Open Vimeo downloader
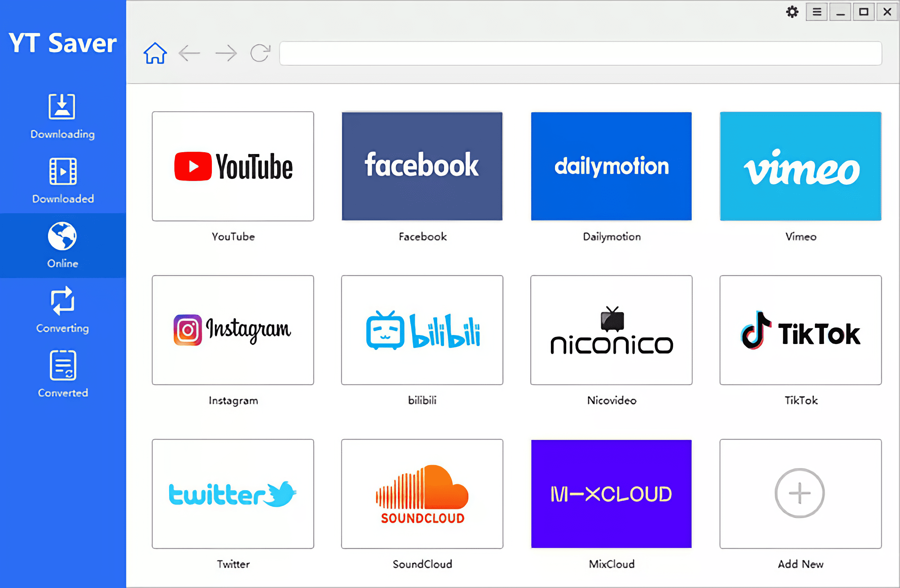Screen dimensions: 900x588 [800, 166]
